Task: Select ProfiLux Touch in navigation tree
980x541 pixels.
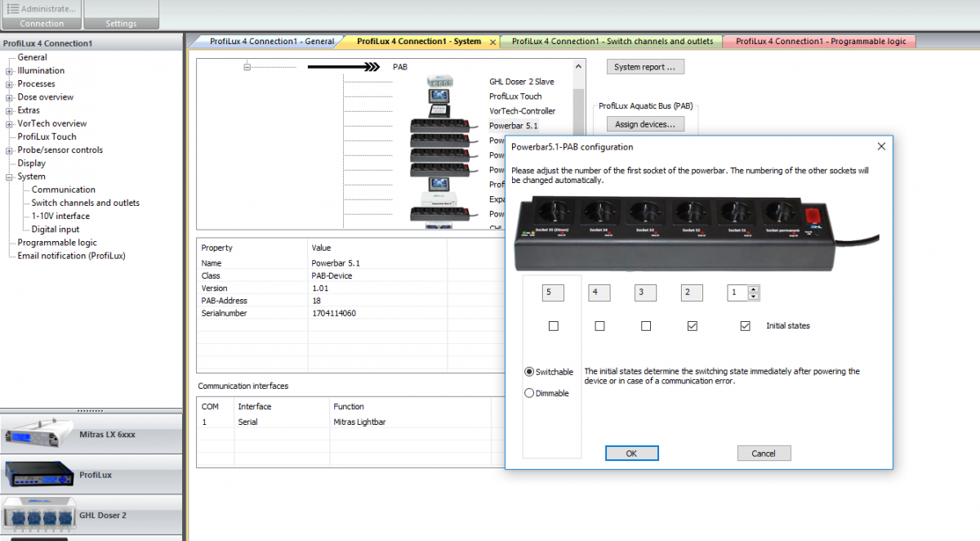Action: (x=47, y=136)
